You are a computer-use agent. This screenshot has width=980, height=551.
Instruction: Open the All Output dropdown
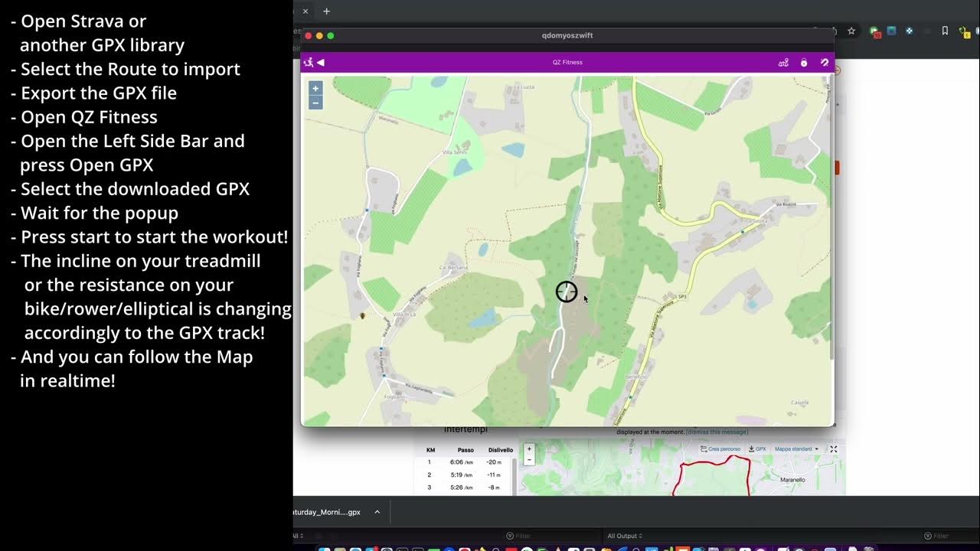click(x=625, y=536)
